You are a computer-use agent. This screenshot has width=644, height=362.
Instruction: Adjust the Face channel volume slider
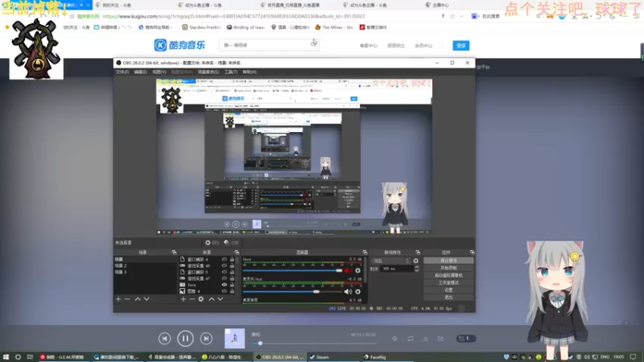point(292,270)
